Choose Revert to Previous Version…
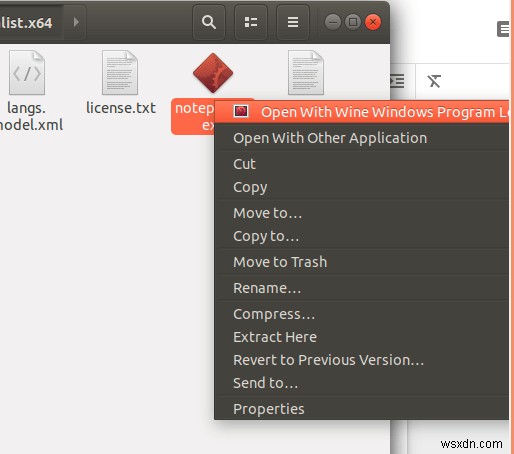This screenshot has height=454, width=514. coord(362,360)
